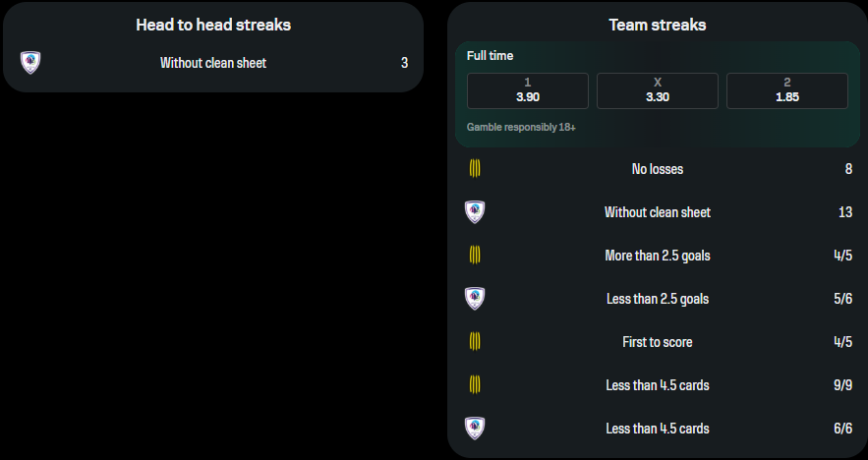Viewport: 868px width, 460px height.
Task: Click No losses streak label
Action: (658, 169)
